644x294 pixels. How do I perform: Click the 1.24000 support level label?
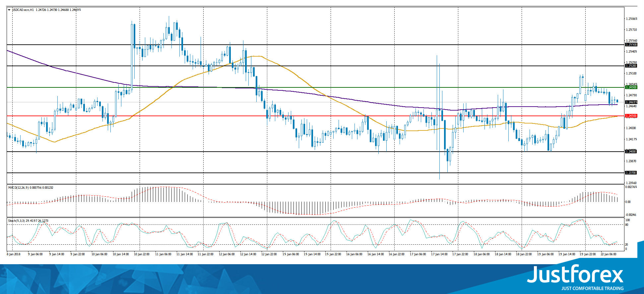tap(631, 152)
